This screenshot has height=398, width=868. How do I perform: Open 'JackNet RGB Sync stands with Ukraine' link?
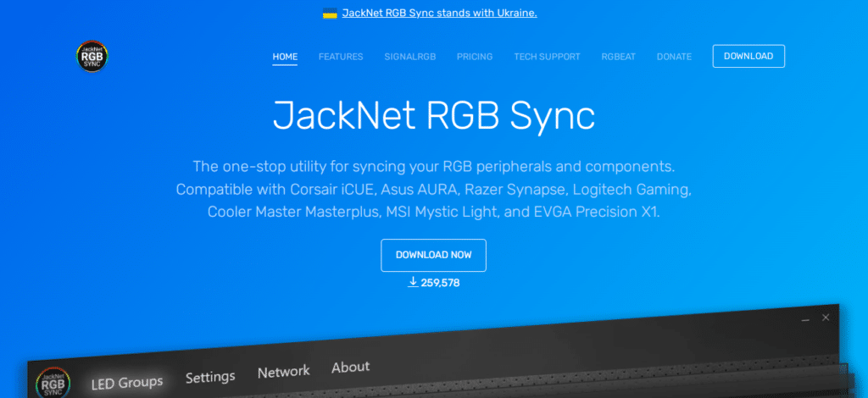pos(440,13)
